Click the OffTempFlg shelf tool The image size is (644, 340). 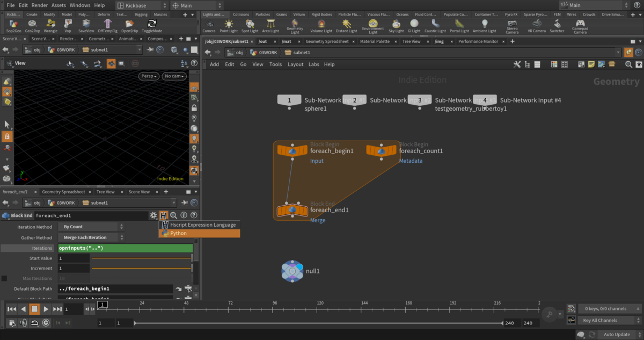coord(108,26)
